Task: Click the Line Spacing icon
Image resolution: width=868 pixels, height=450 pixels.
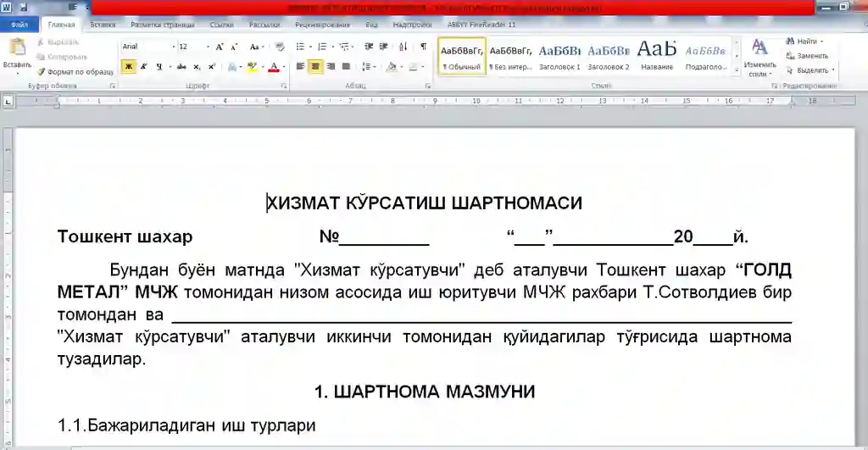Action: [x=365, y=67]
